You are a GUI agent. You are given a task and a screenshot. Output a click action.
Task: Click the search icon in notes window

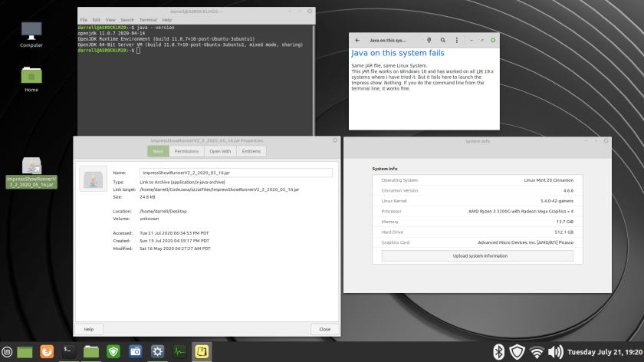point(443,40)
